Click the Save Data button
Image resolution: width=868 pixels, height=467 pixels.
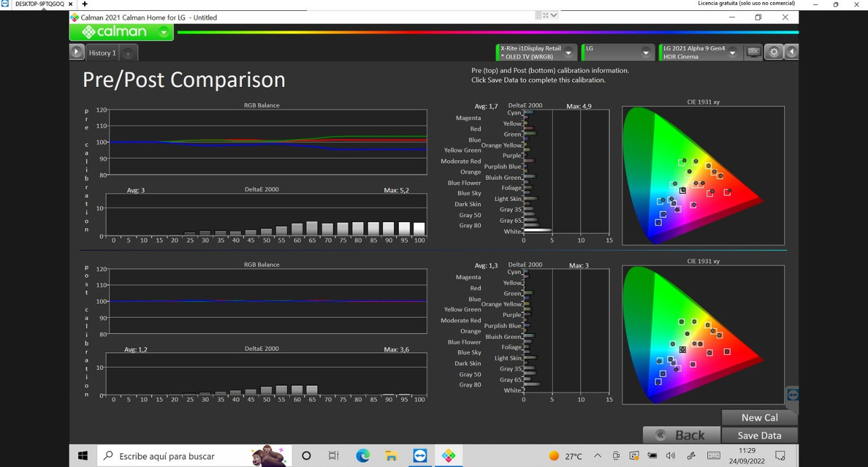click(759, 435)
